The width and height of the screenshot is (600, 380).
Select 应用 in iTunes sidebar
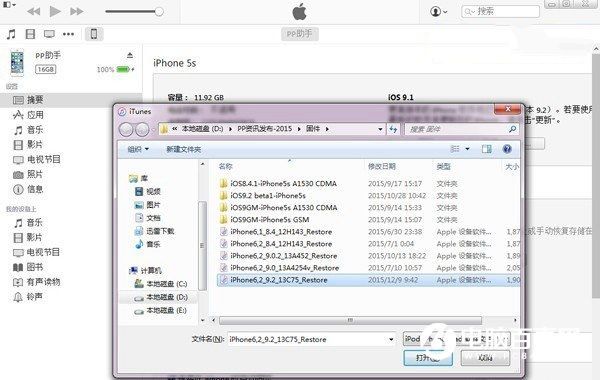click(35, 115)
